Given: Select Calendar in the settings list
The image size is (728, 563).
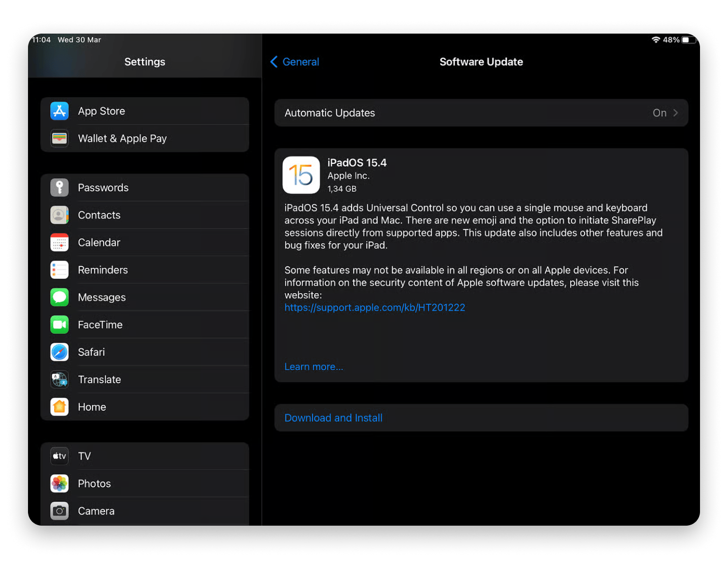Looking at the screenshot, I should (99, 243).
